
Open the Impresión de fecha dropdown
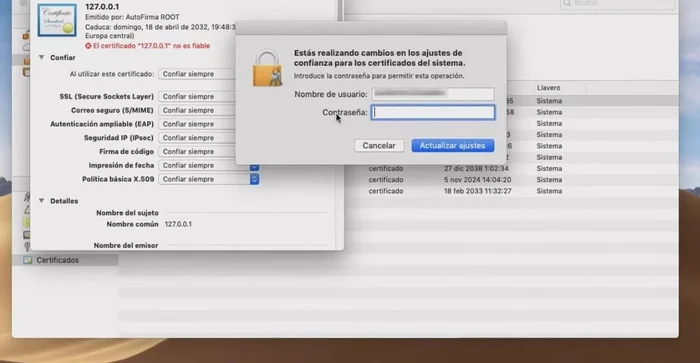coord(208,166)
